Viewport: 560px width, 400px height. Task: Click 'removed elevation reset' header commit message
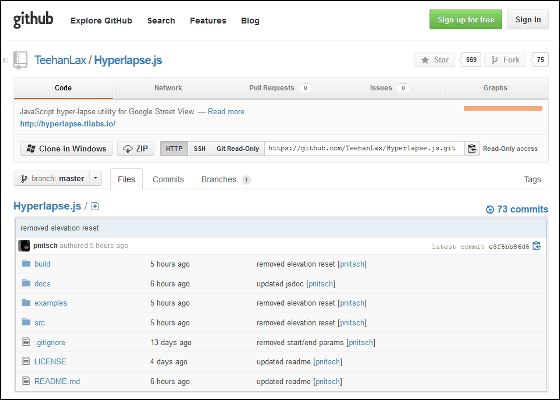(60, 228)
